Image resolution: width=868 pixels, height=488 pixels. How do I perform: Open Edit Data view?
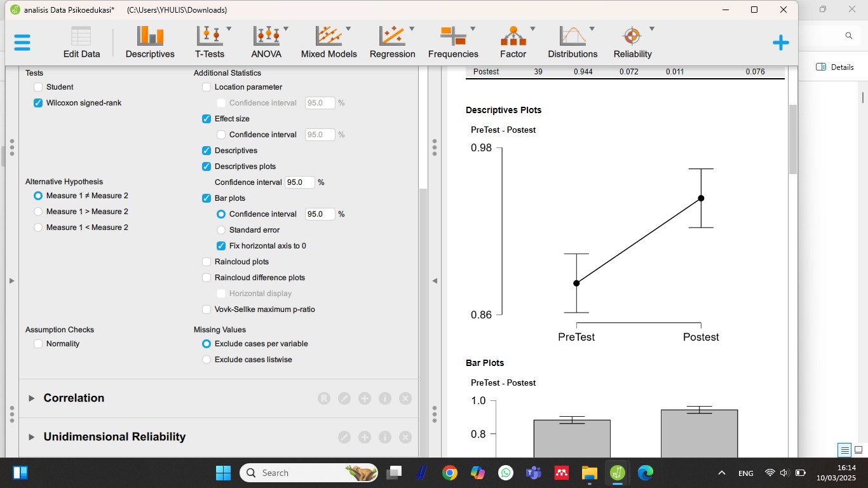[x=81, y=42]
